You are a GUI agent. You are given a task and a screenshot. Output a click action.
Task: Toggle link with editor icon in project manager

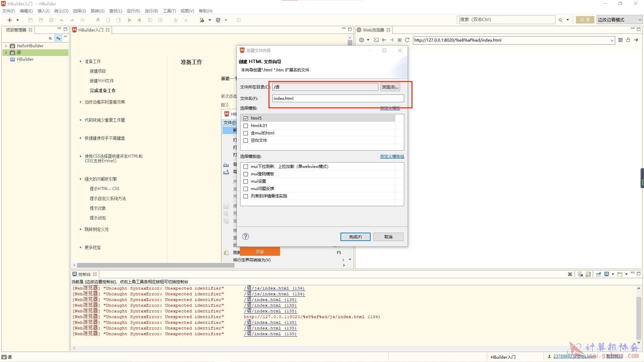click(x=58, y=38)
